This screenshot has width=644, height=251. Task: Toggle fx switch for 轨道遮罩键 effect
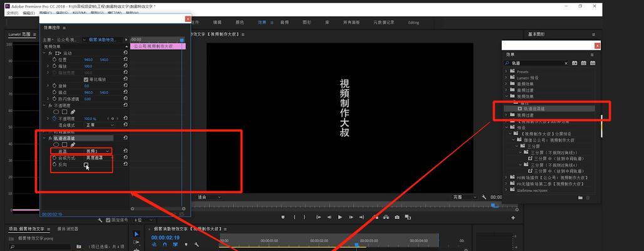(x=50, y=138)
